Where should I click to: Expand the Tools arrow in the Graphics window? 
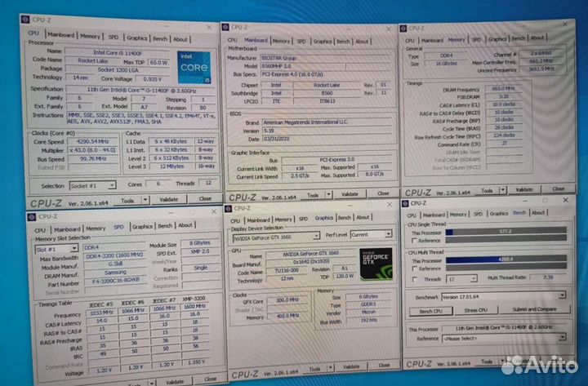(331, 368)
